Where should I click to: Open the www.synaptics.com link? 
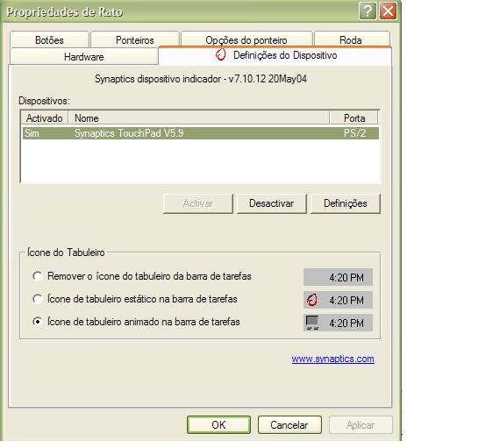(333, 359)
